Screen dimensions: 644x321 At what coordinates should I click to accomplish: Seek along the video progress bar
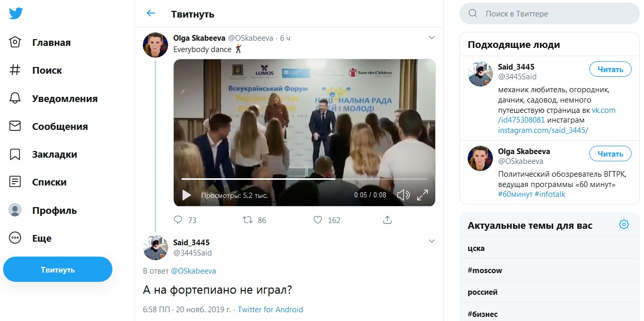tap(304, 179)
